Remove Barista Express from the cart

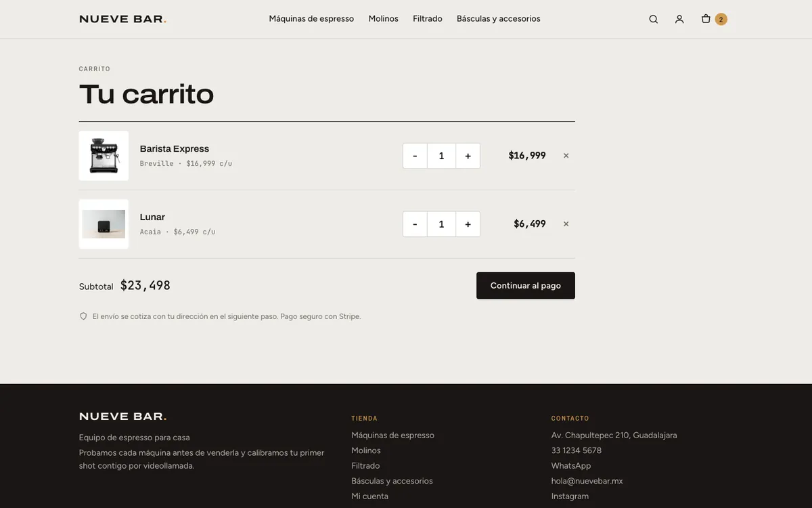pos(566,156)
